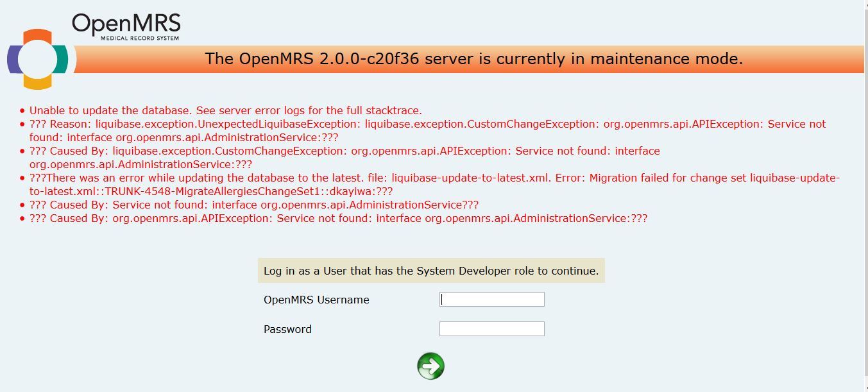
Task: Focus the OpenMRS Username input field
Action: coord(491,300)
